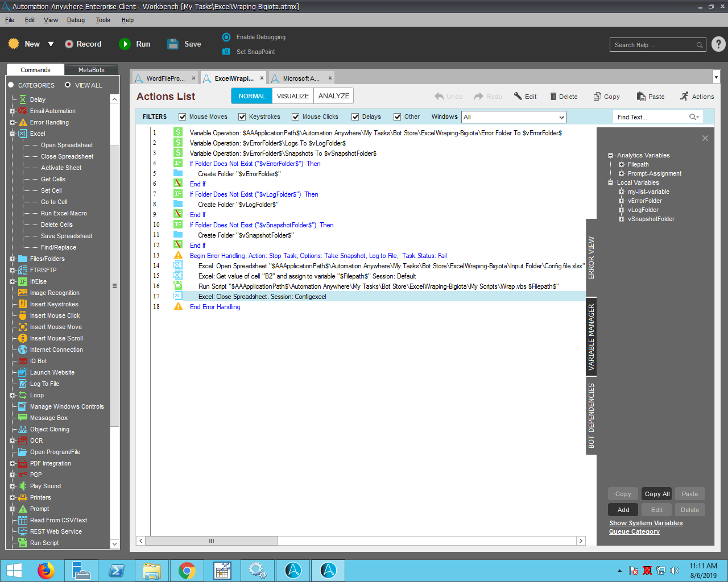Viewport: 728px width, 582px height.
Task: Uncheck the Mouse Moves filter
Action: click(x=183, y=117)
